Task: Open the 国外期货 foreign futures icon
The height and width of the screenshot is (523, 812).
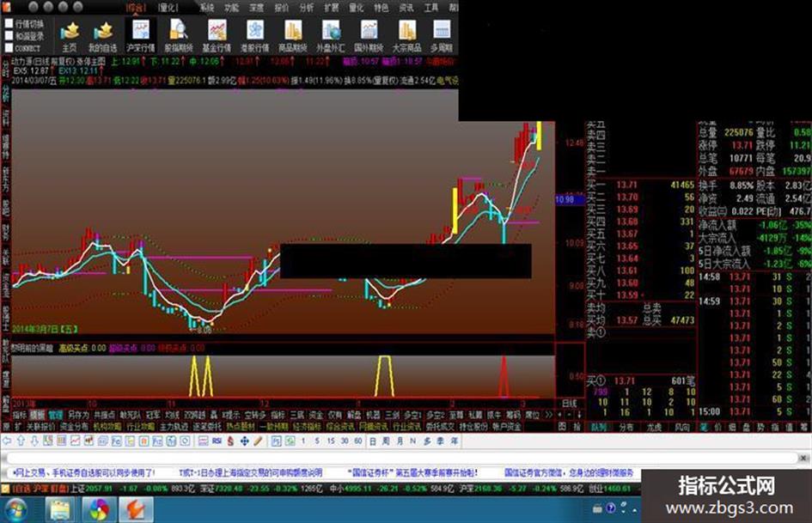Action: click(369, 36)
